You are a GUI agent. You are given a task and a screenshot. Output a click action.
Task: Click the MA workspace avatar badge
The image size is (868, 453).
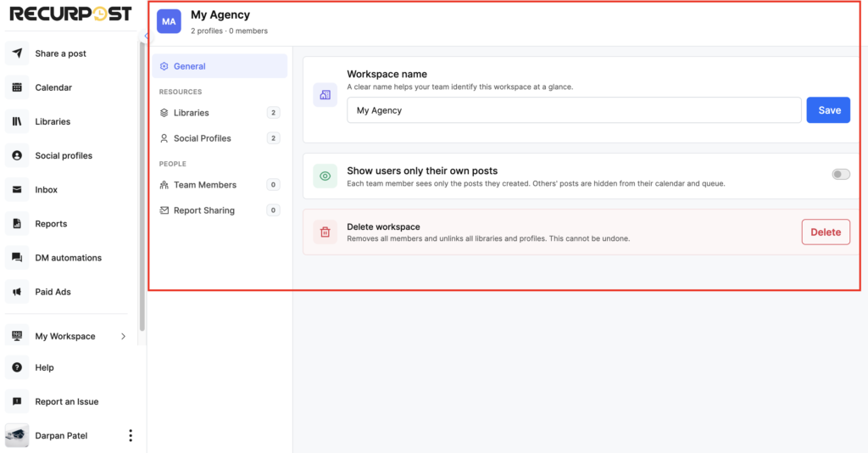[x=169, y=21]
